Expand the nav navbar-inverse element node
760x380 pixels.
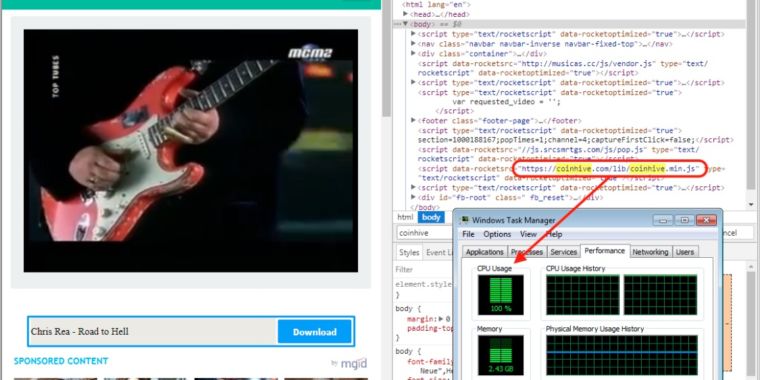pos(413,44)
